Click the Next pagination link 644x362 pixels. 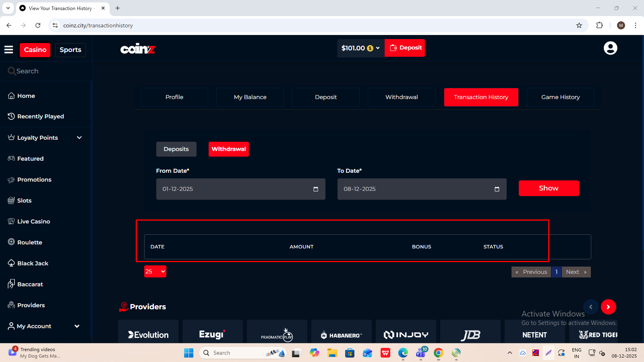pos(576,272)
